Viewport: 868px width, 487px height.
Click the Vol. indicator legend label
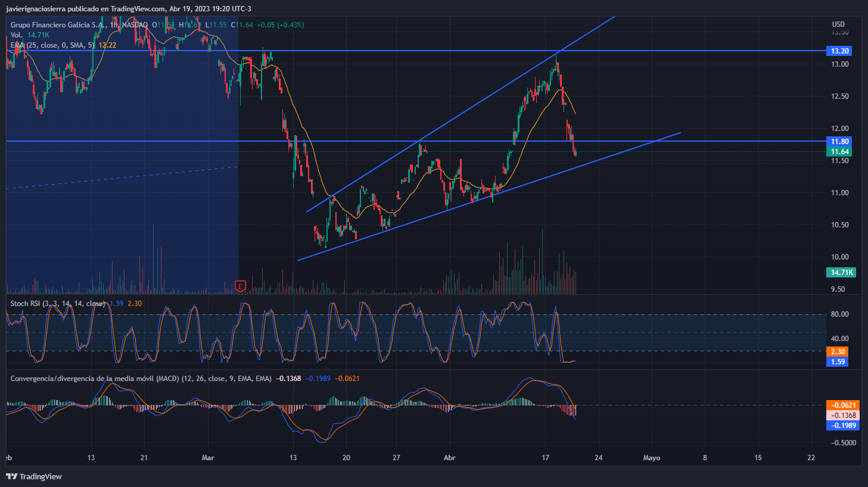(17, 35)
